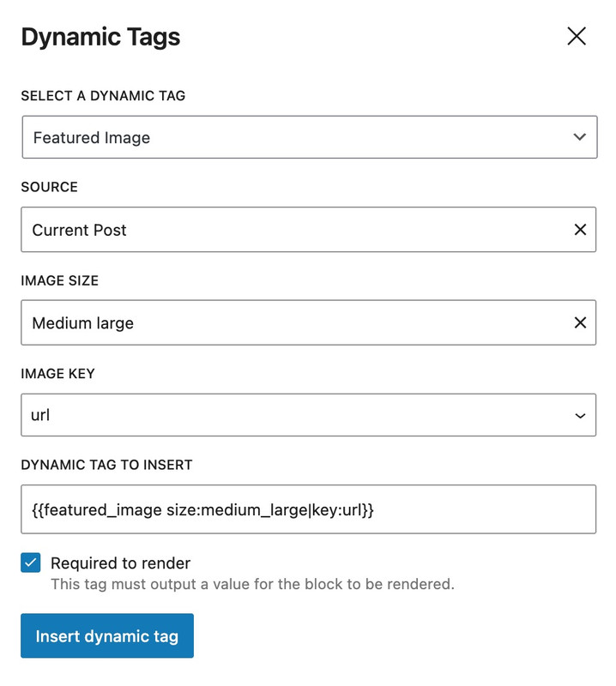Viewport: 616px width, 686px height.
Task: Click the "DYNAMIC TAG TO INSERT" label
Action: pyautogui.click(x=107, y=465)
